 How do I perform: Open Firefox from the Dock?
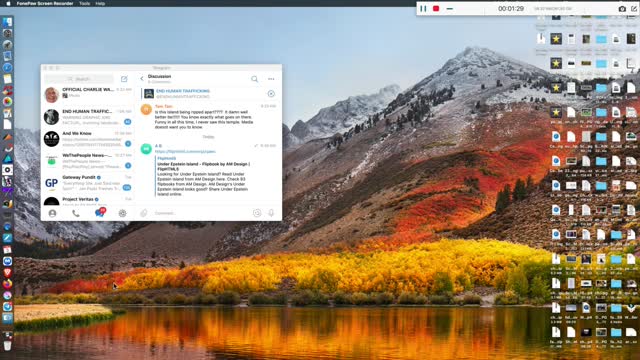click(7, 284)
